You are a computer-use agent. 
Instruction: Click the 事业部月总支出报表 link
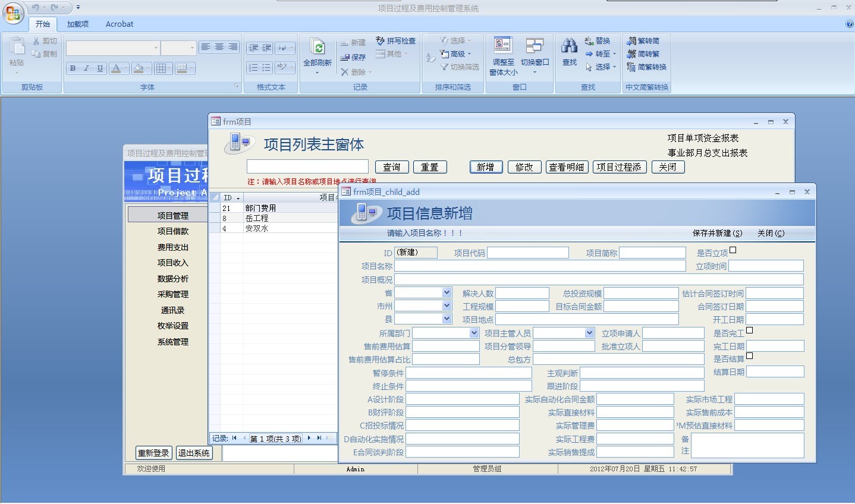708,153
